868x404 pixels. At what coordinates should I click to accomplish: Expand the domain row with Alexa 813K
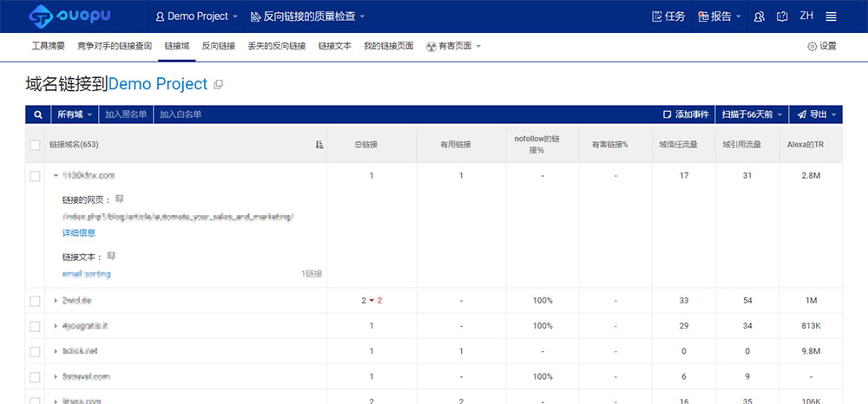click(56, 326)
